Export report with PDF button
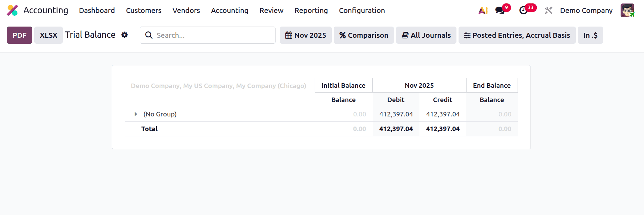 (20, 35)
